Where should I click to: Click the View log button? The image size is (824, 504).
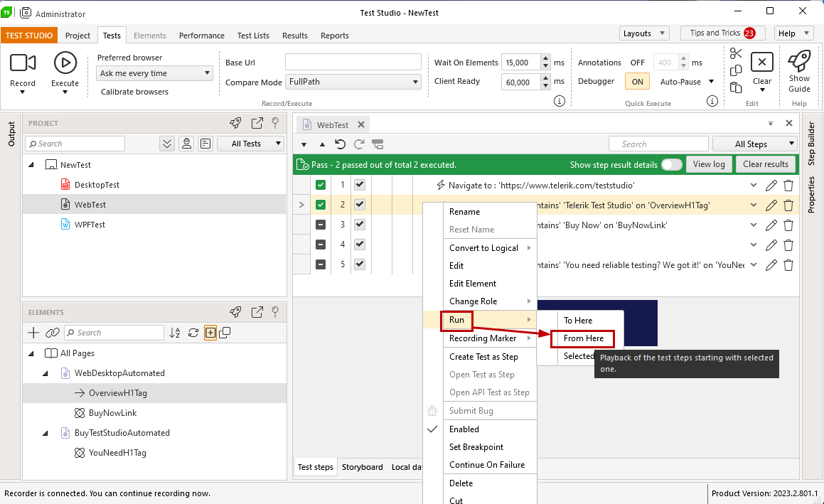point(708,164)
